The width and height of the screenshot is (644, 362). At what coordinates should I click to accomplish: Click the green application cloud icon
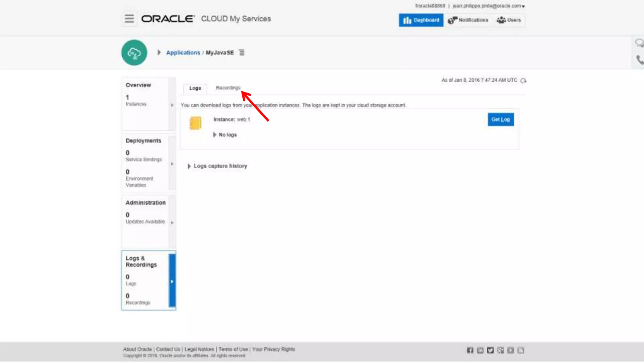point(134,52)
